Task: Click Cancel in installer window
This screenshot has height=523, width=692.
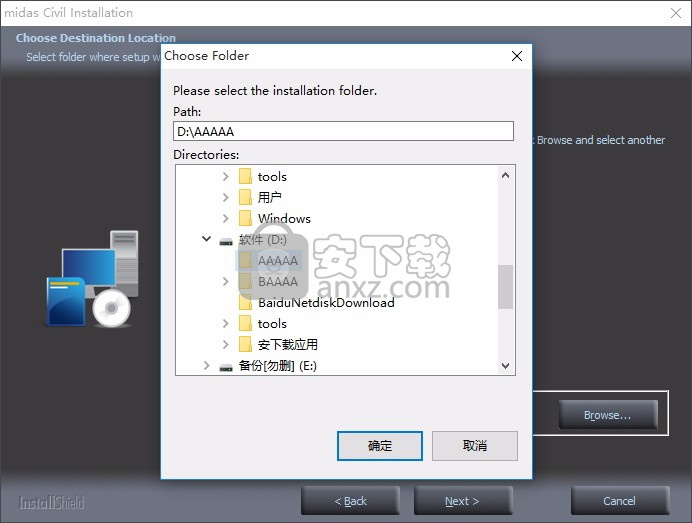Action: coord(620,501)
